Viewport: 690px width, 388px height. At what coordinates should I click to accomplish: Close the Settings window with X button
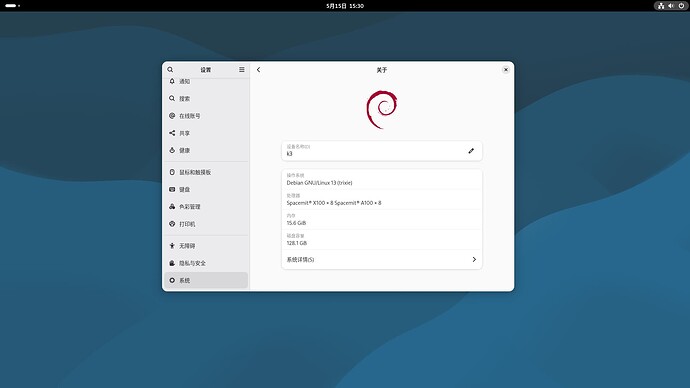pos(506,70)
